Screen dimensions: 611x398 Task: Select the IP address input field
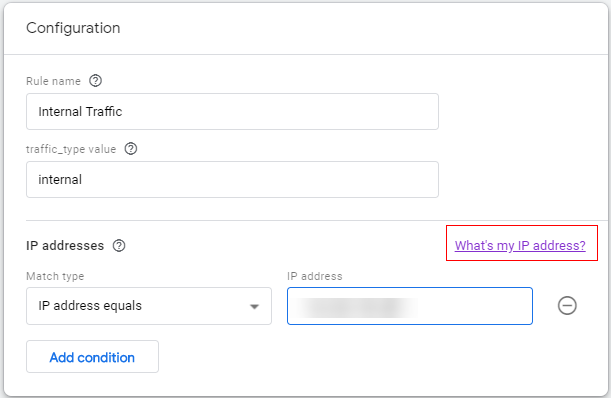(410, 306)
